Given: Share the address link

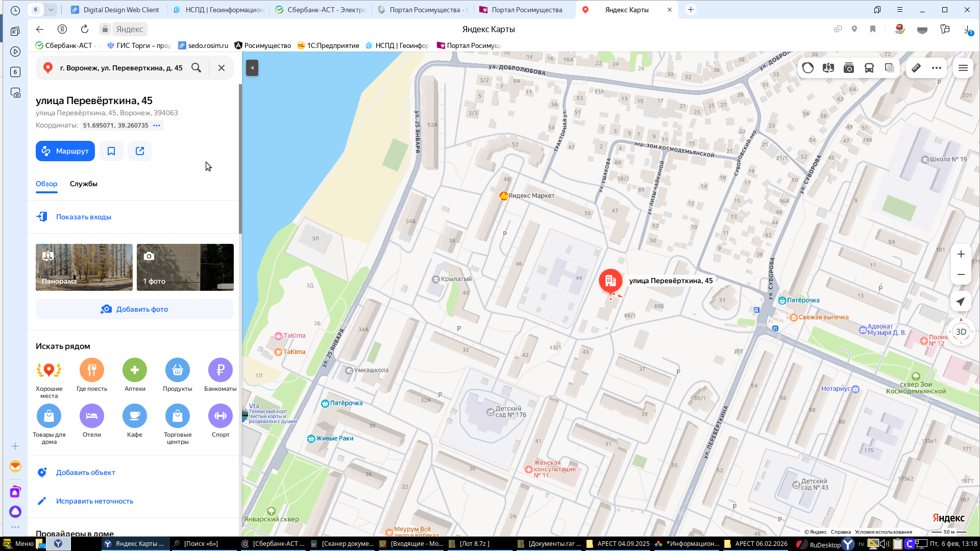Looking at the screenshot, I should [140, 151].
